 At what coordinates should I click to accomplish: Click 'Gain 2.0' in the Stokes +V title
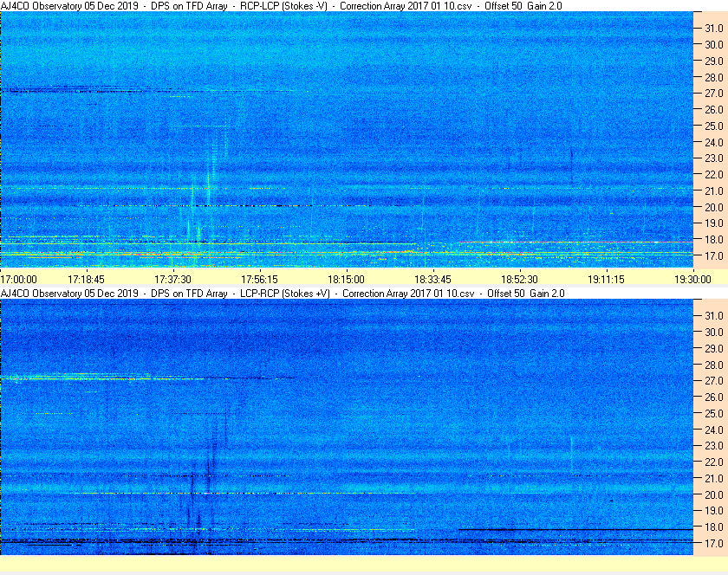click(x=547, y=294)
